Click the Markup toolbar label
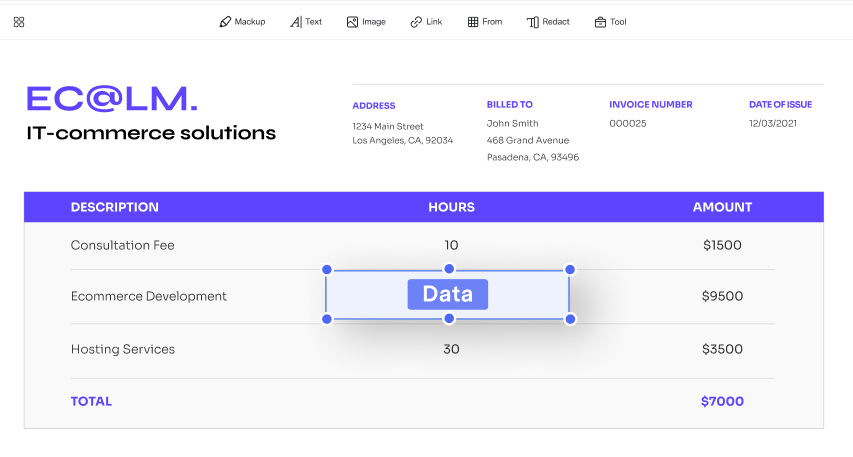The image size is (853, 457). tap(250, 22)
